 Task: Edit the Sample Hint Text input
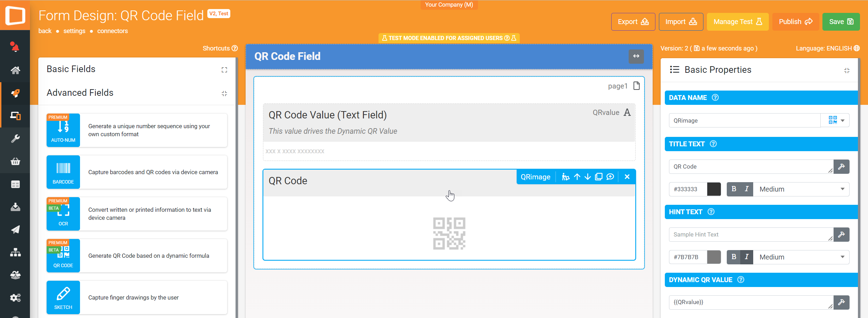tap(751, 234)
